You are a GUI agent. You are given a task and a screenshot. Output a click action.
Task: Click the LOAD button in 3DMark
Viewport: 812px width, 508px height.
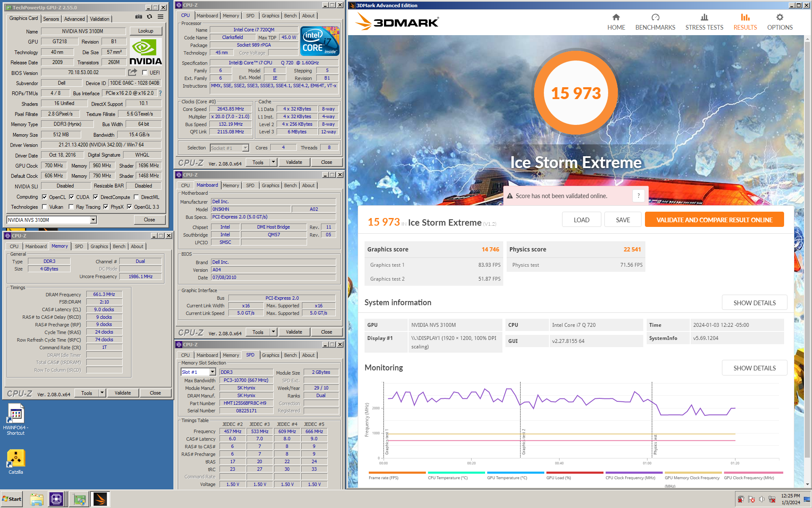582,220
